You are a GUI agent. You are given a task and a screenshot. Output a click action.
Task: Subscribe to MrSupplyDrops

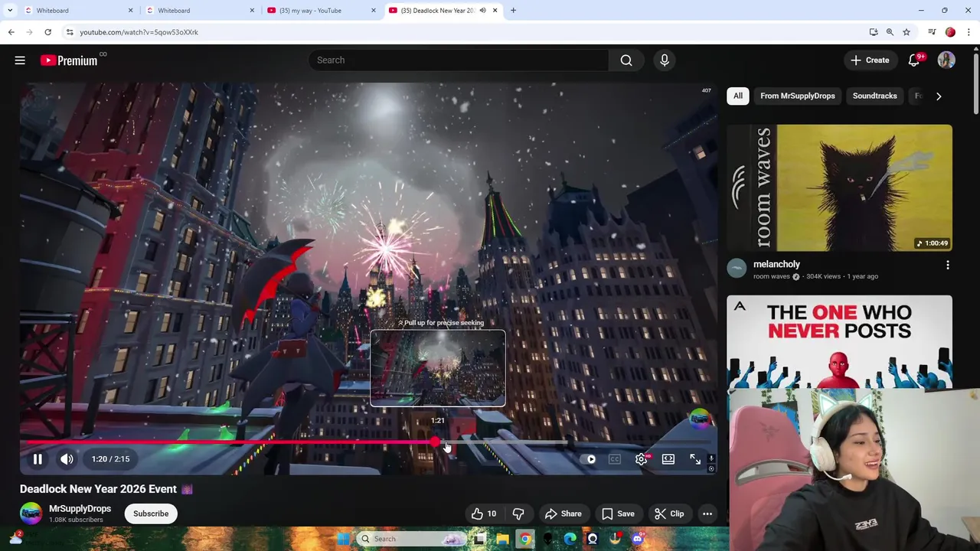pos(151,514)
